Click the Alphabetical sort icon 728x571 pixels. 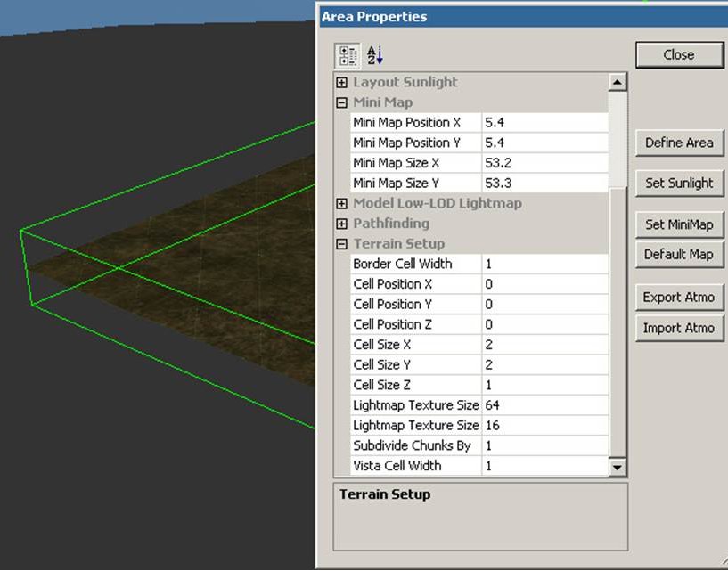pyautogui.click(x=374, y=55)
